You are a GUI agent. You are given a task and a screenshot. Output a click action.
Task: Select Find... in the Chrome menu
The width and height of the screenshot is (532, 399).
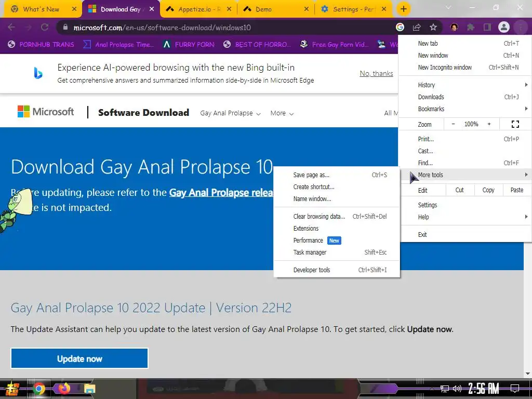[465, 163]
